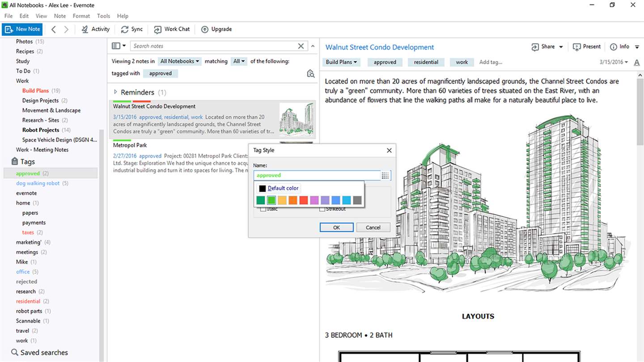Toggle the Strikeout checkbox
644x362 pixels.
(322, 209)
